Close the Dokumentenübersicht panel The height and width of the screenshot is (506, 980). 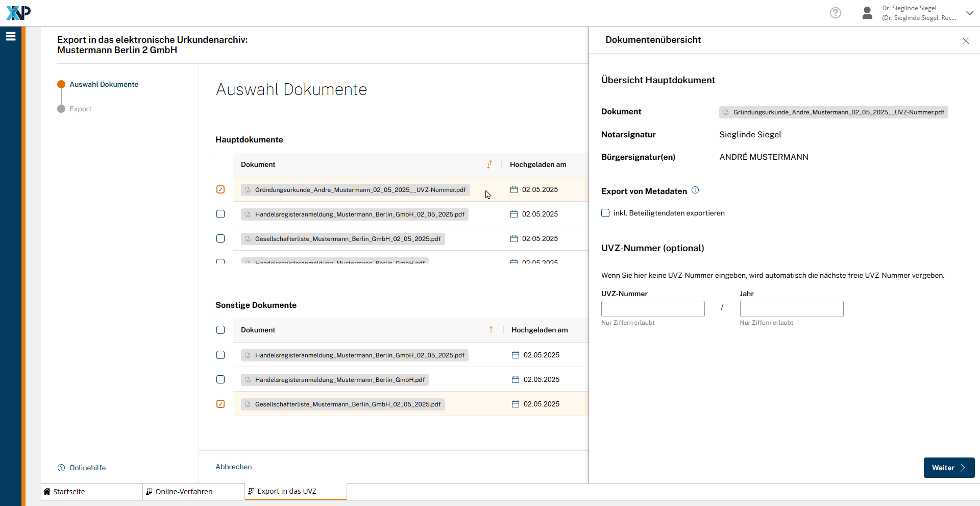point(965,41)
